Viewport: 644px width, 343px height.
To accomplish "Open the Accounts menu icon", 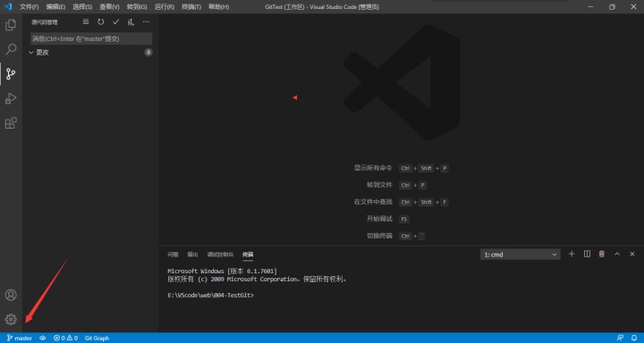I will click(x=11, y=295).
